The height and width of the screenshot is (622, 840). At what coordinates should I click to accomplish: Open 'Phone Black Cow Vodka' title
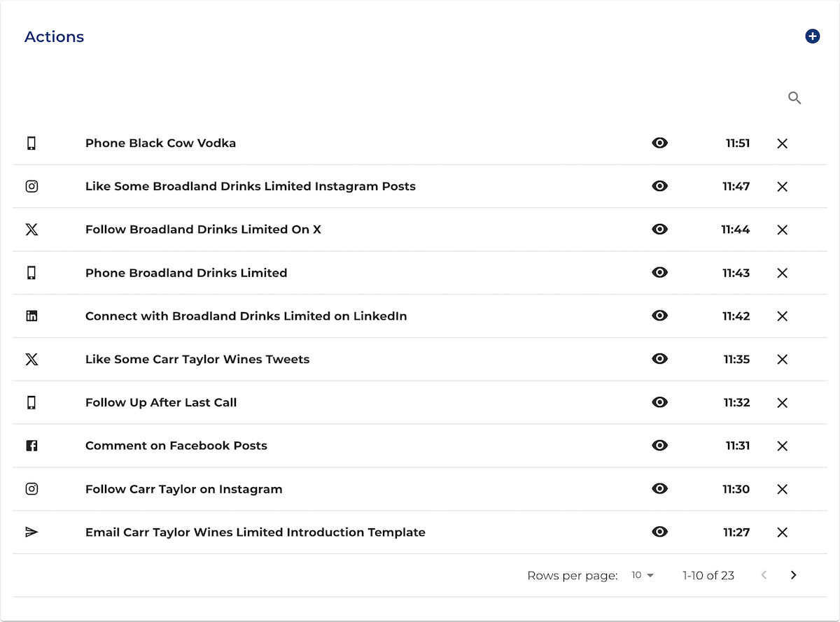click(160, 143)
